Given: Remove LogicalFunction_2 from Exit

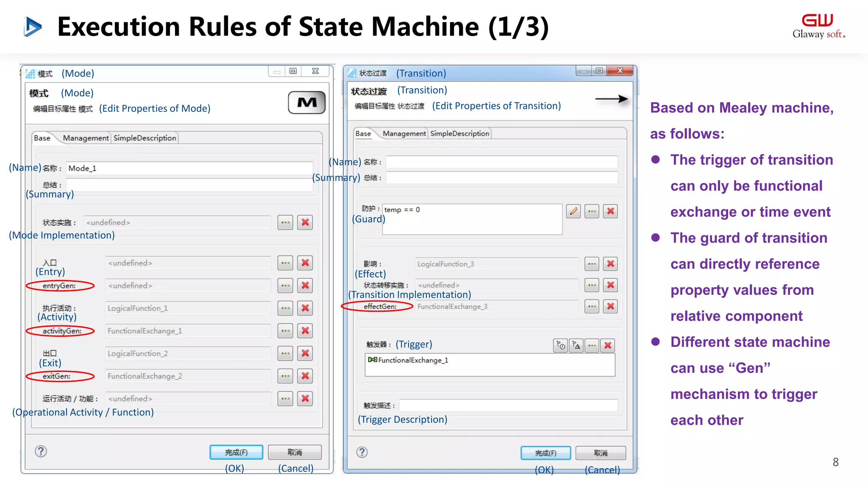Looking at the screenshot, I should (x=305, y=353).
